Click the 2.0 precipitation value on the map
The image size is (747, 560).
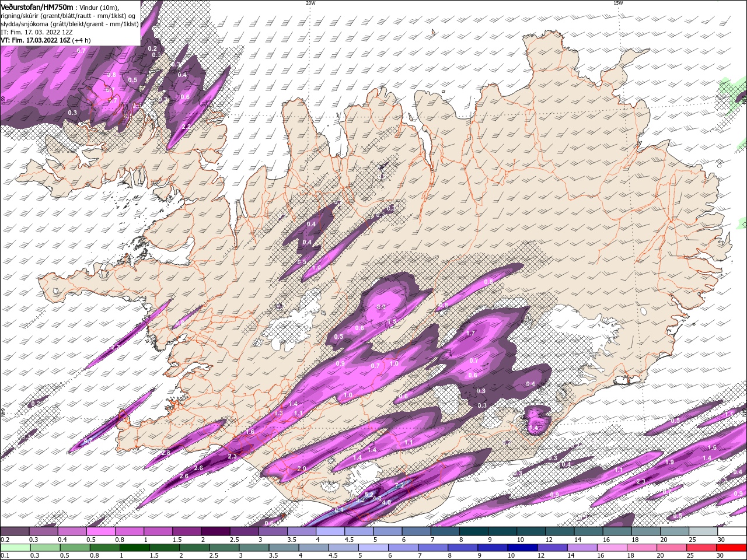click(302, 469)
